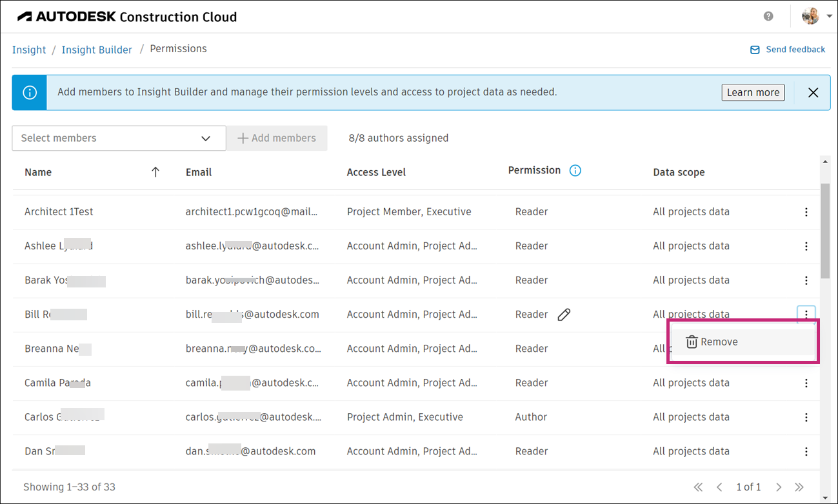Click the Learn more button
Viewport: 838px width, 504px height.
753,93
